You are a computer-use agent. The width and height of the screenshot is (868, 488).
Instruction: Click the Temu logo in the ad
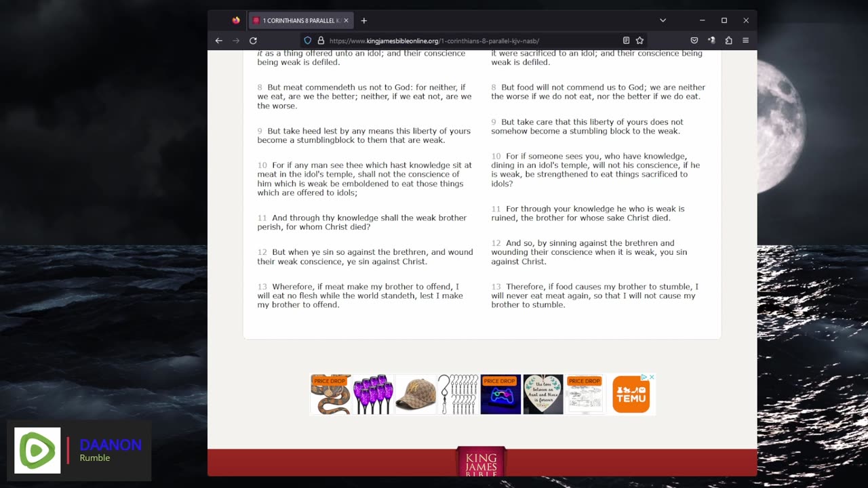631,394
